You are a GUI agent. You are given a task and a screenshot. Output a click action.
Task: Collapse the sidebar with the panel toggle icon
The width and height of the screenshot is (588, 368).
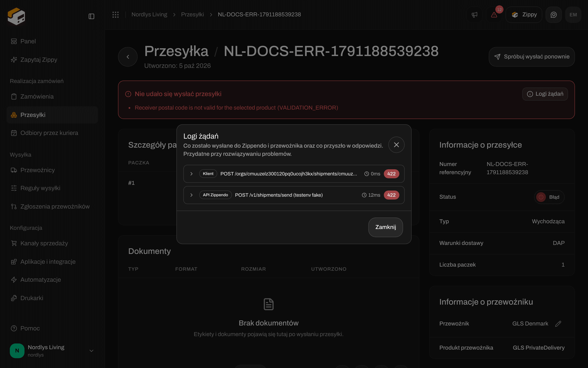pyautogui.click(x=91, y=16)
